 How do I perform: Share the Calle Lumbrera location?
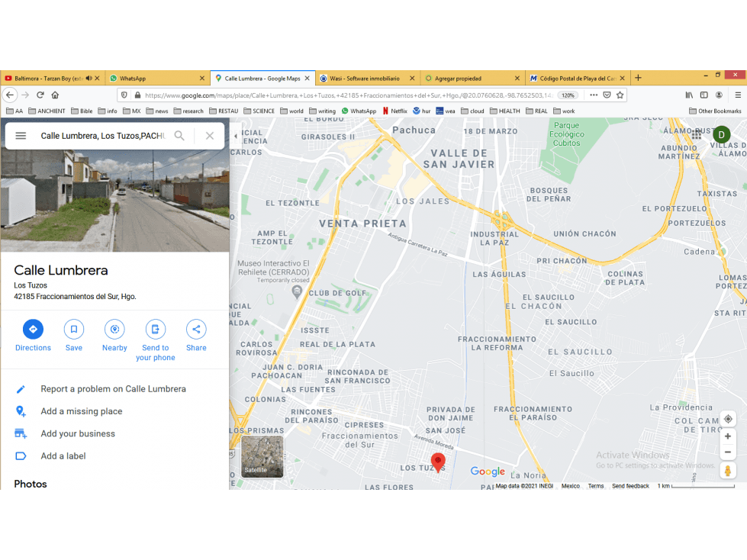click(196, 336)
